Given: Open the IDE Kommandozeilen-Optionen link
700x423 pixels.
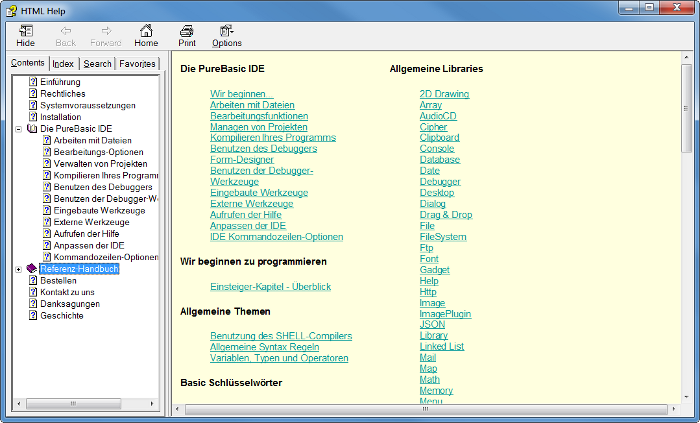Looking at the screenshot, I should 276,236.
